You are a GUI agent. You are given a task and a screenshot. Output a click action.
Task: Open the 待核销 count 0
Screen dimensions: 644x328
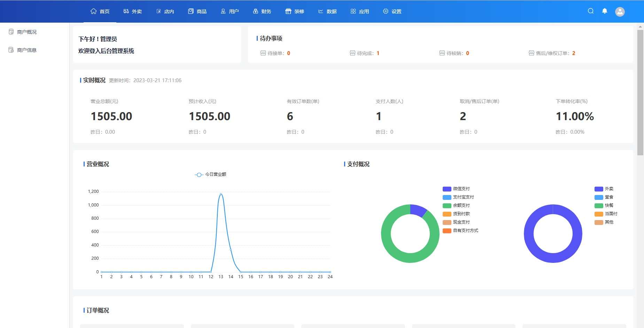pyautogui.click(x=467, y=53)
